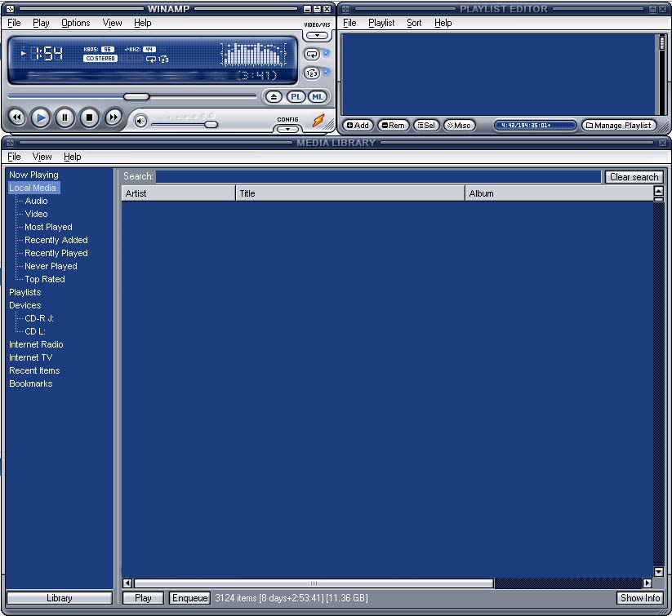The image size is (672, 616).
Task: Open the VIDEO/VIS drawer arrow
Action: [x=317, y=36]
